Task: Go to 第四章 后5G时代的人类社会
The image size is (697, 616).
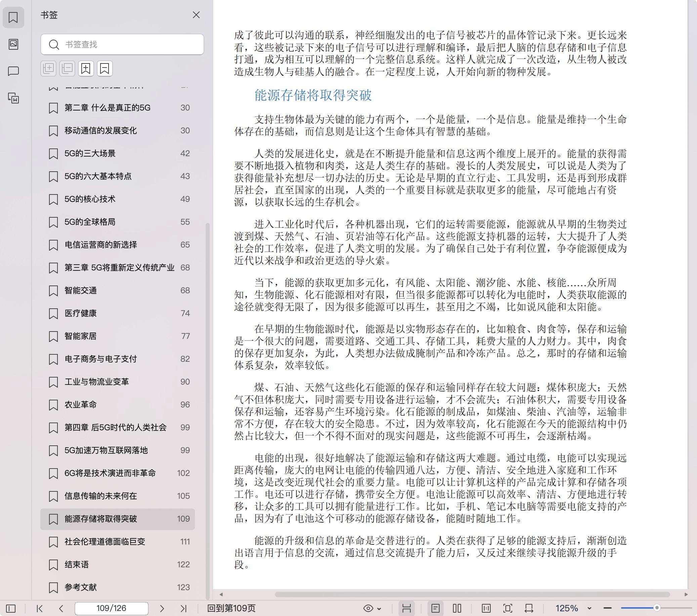Action: (x=118, y=428)
